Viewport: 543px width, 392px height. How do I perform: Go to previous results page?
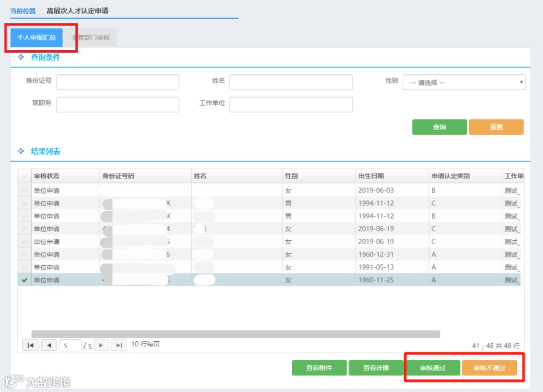[x=49, y=345]
